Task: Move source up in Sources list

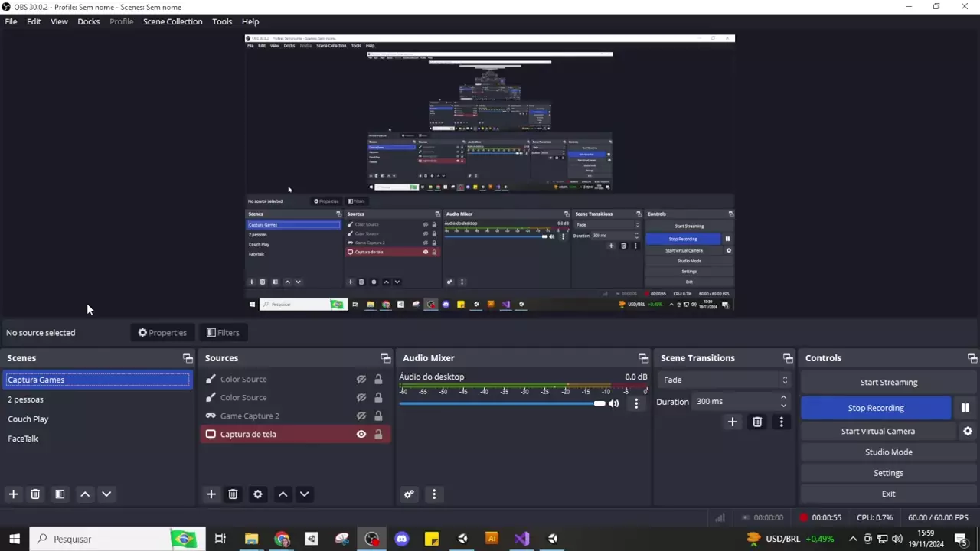Action: (x=283, y=494)
